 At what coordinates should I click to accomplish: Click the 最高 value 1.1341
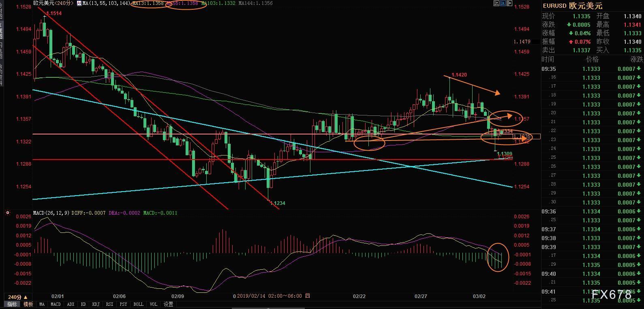(x=633, y=25)
